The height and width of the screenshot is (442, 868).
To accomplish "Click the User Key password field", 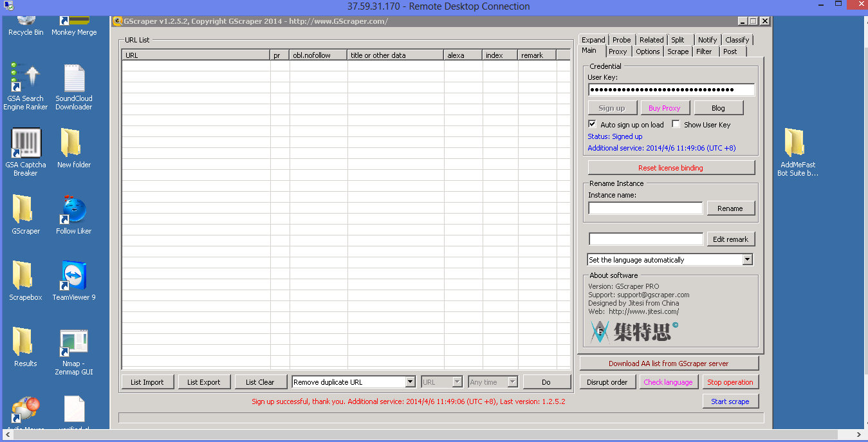I will [x=671, y=89].
